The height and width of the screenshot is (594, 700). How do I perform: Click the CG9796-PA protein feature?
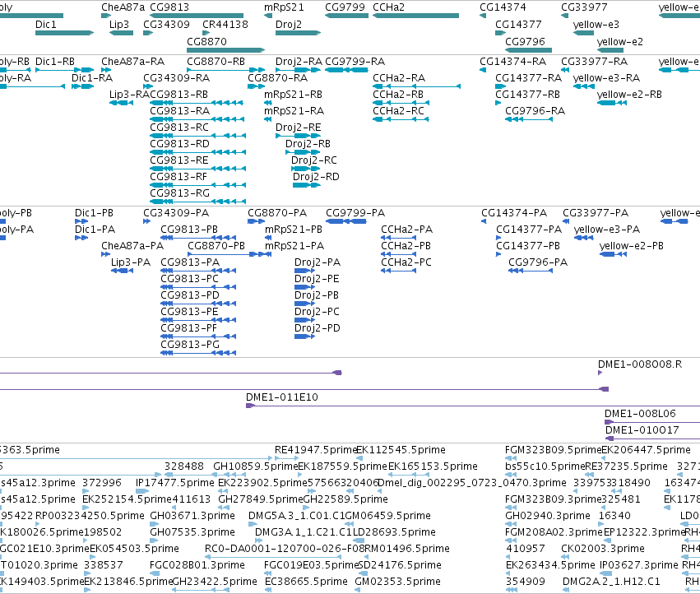531,271
